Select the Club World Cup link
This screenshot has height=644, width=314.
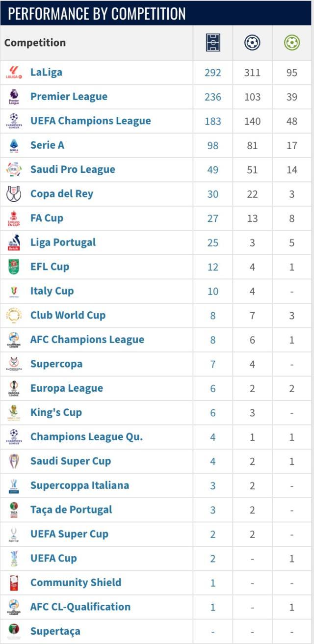click(68, 315)
